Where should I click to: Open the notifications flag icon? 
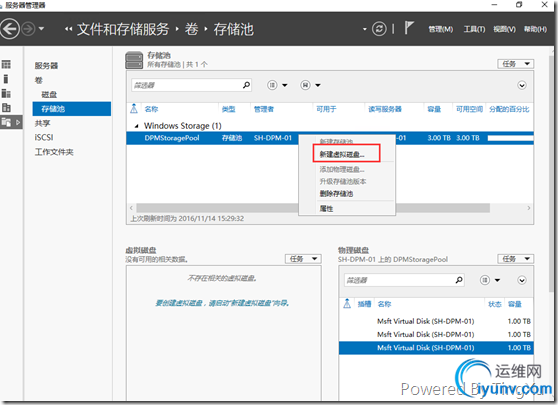coord(409,28)
